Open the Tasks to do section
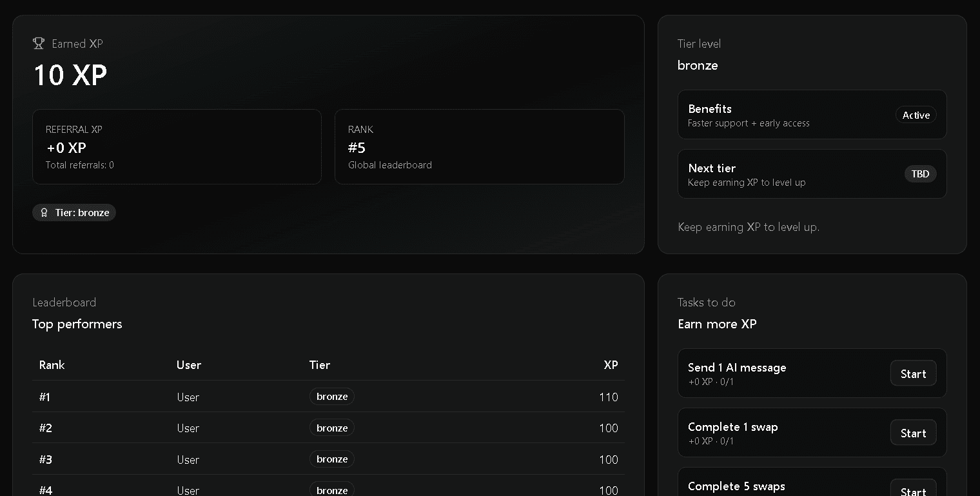The height and width of the screenshot is (496, 980). click(707, 302)
